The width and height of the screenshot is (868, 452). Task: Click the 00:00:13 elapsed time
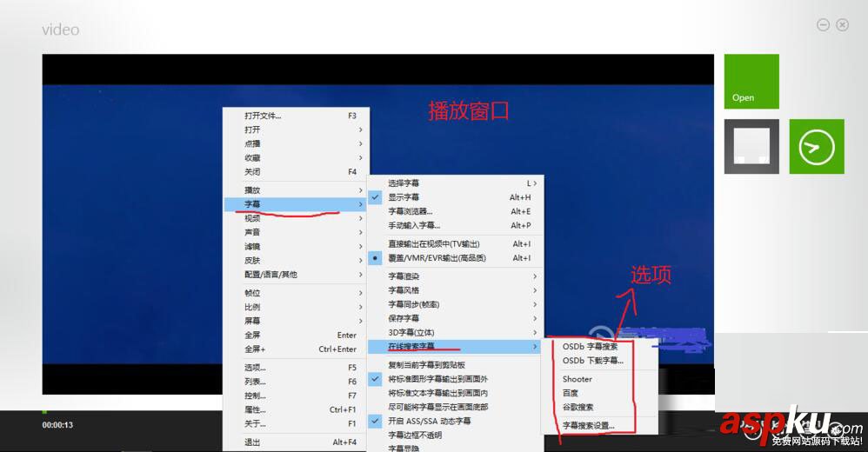(x=57, y=425)
